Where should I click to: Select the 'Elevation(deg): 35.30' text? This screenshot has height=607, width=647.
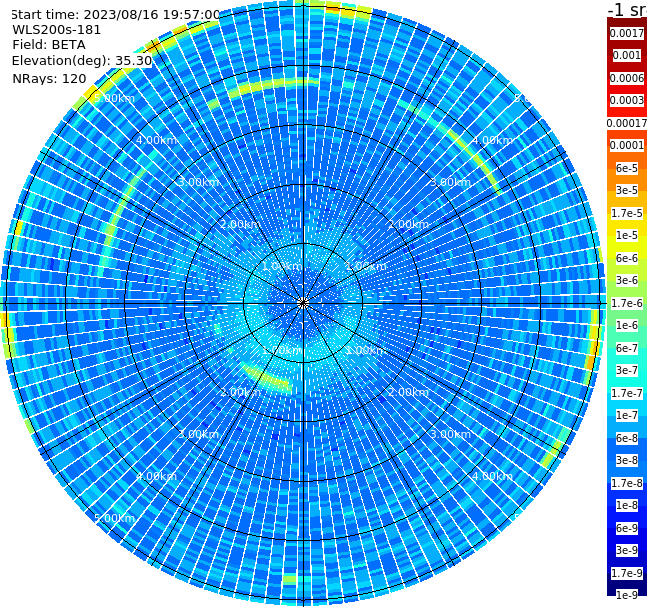tap(82, 61)
